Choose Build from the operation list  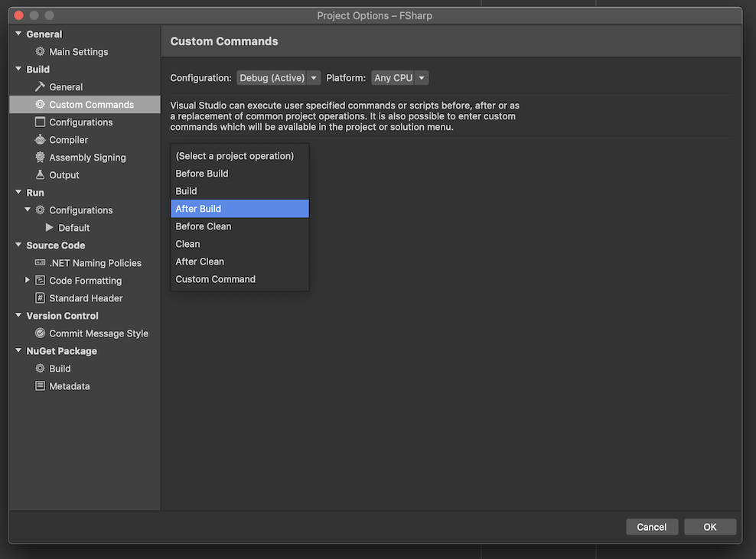click(240, 191)
